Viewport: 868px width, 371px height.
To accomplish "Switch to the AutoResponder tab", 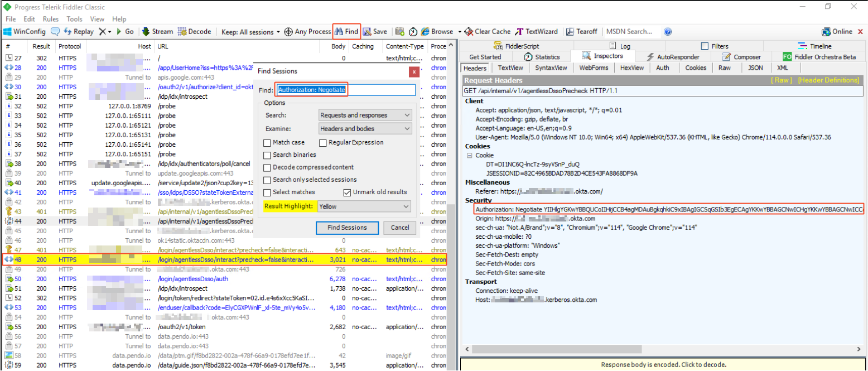I will pyautogui.click(x=673, y=57).
